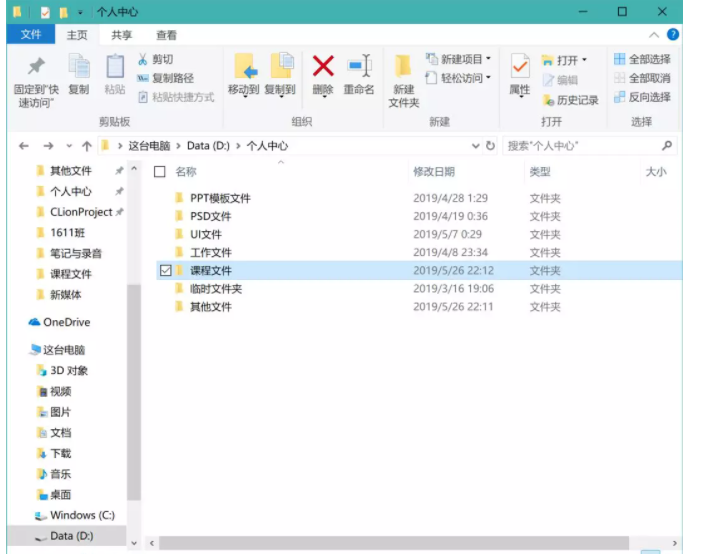Deselect all items (全部取消)
This screenshot has width=722, height=554.
click(x=642, y=78)
